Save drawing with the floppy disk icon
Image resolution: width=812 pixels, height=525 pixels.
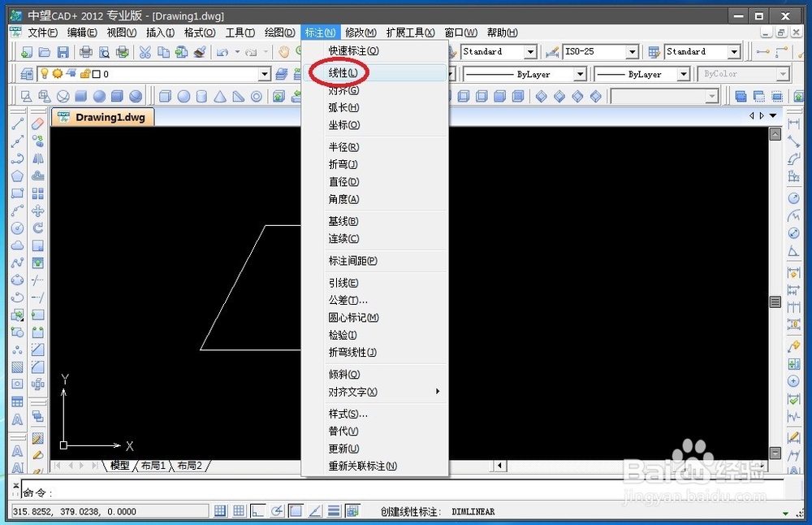(x=63, y=52)
